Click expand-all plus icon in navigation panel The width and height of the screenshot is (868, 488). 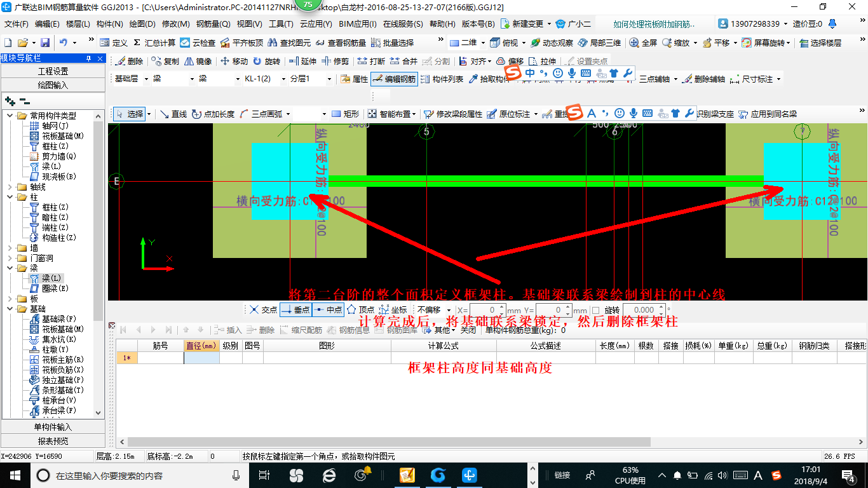pos(10,100)
